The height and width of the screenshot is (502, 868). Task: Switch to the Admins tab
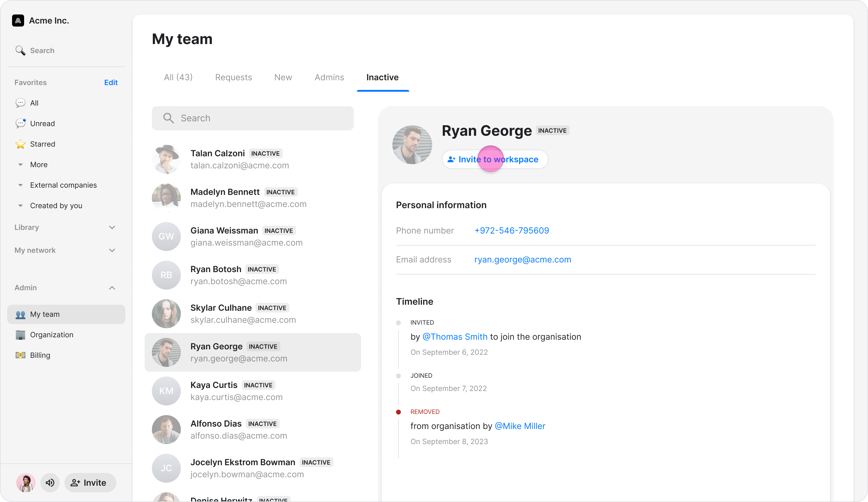click(x=329, y=77)
